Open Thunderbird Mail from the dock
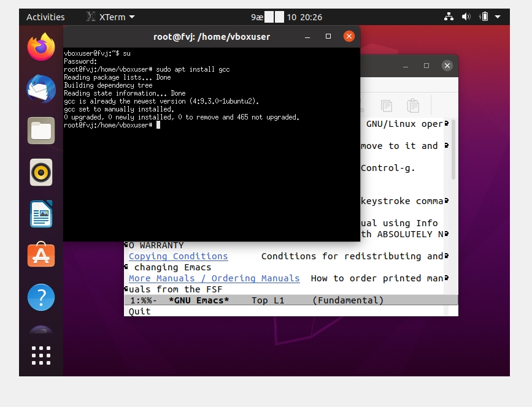This screenshot has height=407, width=532. pyautogui.click(x=41, y=89)
